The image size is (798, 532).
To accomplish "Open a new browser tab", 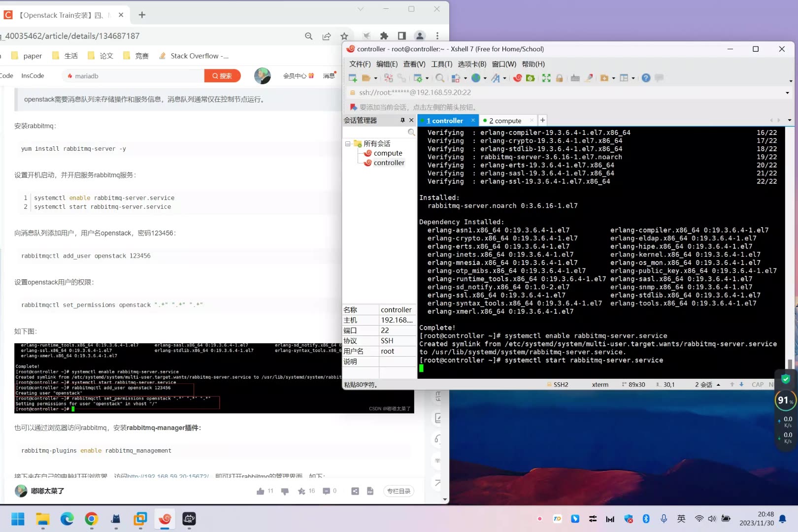I will [142, 15].
